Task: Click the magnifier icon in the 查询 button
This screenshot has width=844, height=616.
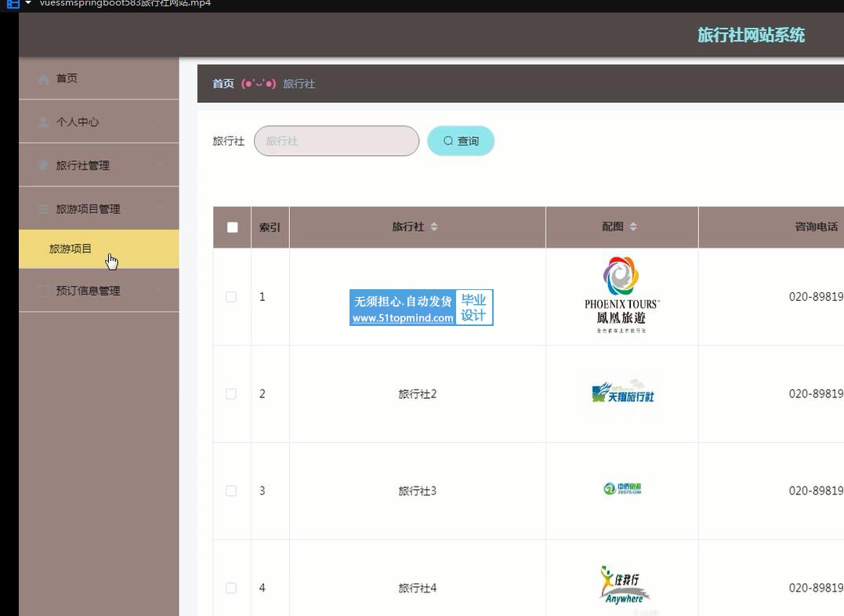Action: click(447, 140)
